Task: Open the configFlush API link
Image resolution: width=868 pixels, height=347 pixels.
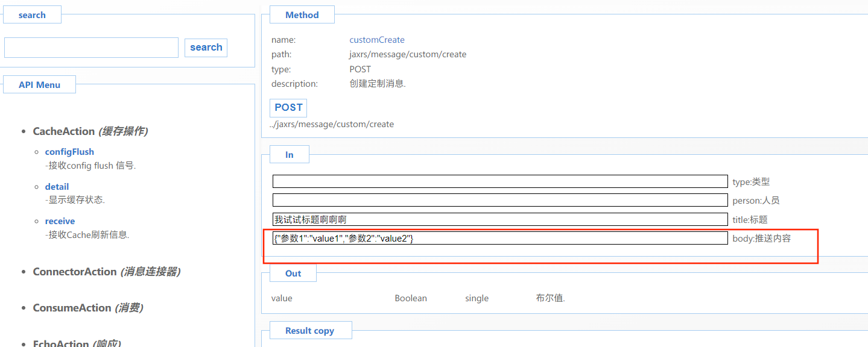Action: [69, 152]
